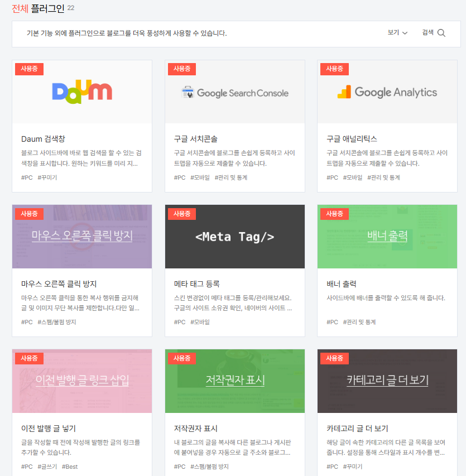Viewport: 466px width, 476px height.
Task: Click #모바일 tag under 구글 애널리틱스
Action: 353,177
